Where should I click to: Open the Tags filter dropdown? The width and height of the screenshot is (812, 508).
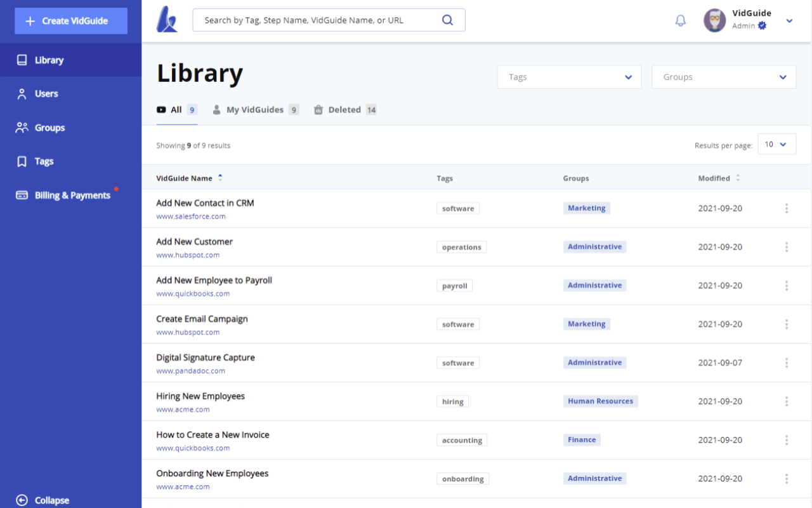569,76
